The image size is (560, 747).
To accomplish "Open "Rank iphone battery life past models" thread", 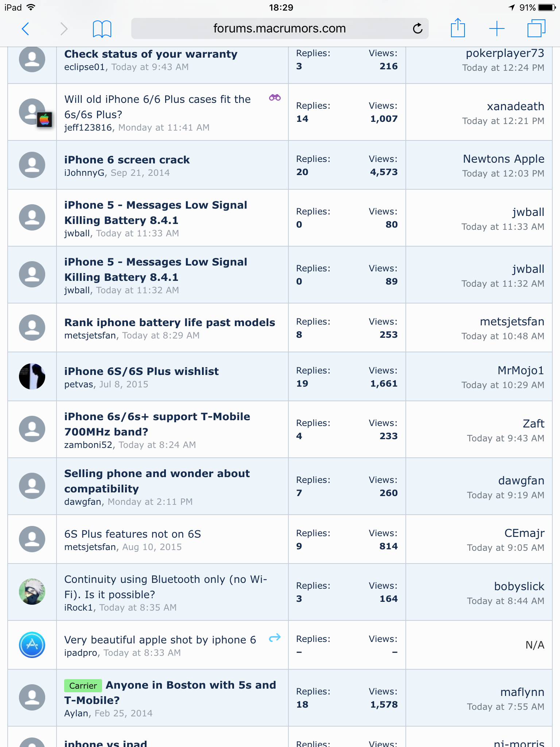I will (170, 322).
